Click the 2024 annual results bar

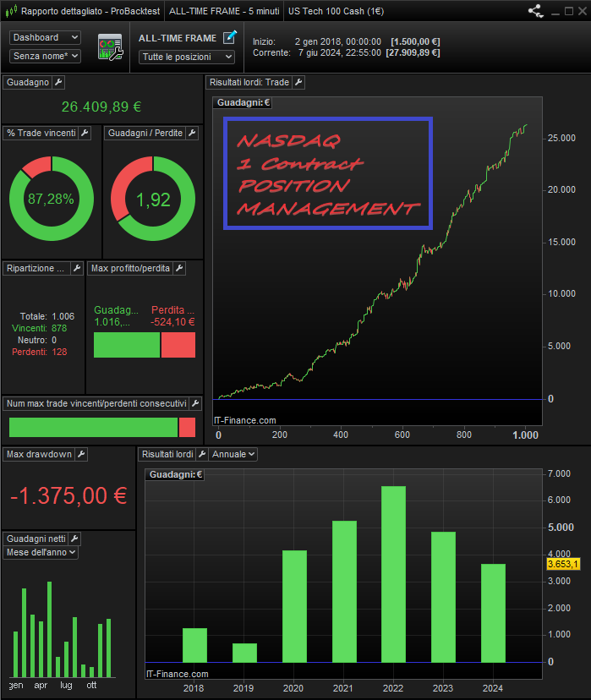[493, 613]
